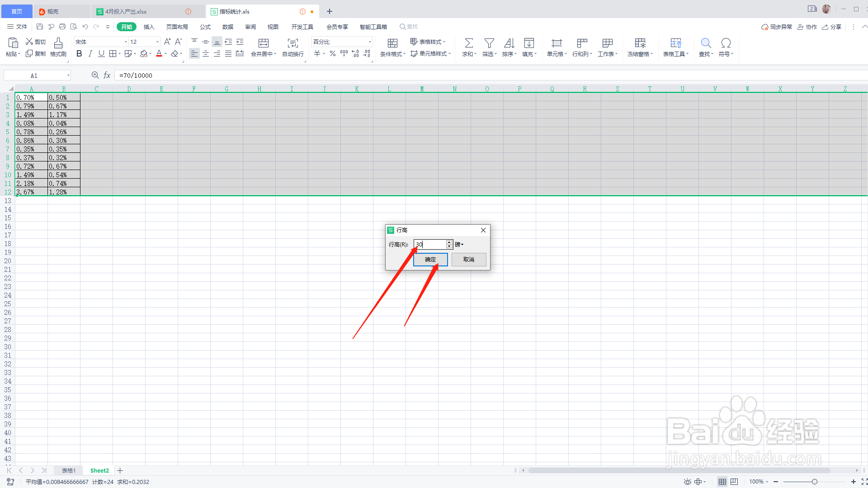Click the Worksheet icon
This screenshot has width=868, height=488.
point(607,43)
